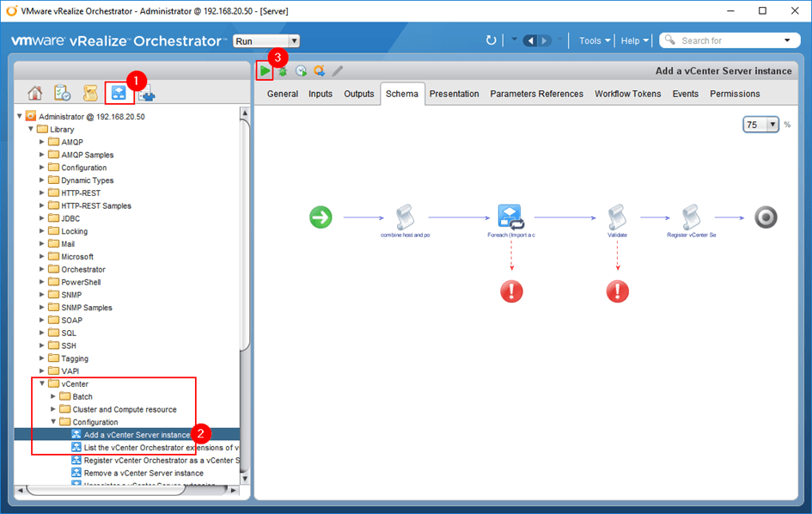Go forward with the right navigation arrow
This screenshot has height=514, width=812.
pyautogui.click(x=544, y=40)
